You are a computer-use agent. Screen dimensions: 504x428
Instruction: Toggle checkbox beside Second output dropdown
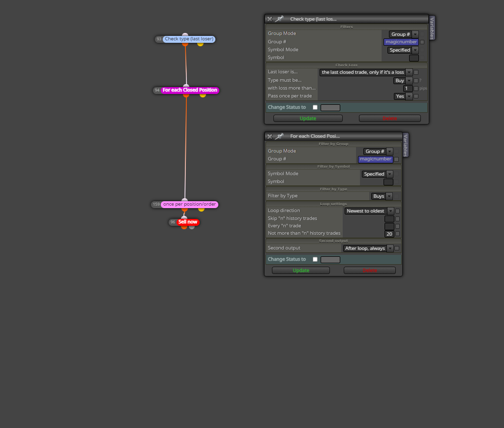(x=397, y=248)
